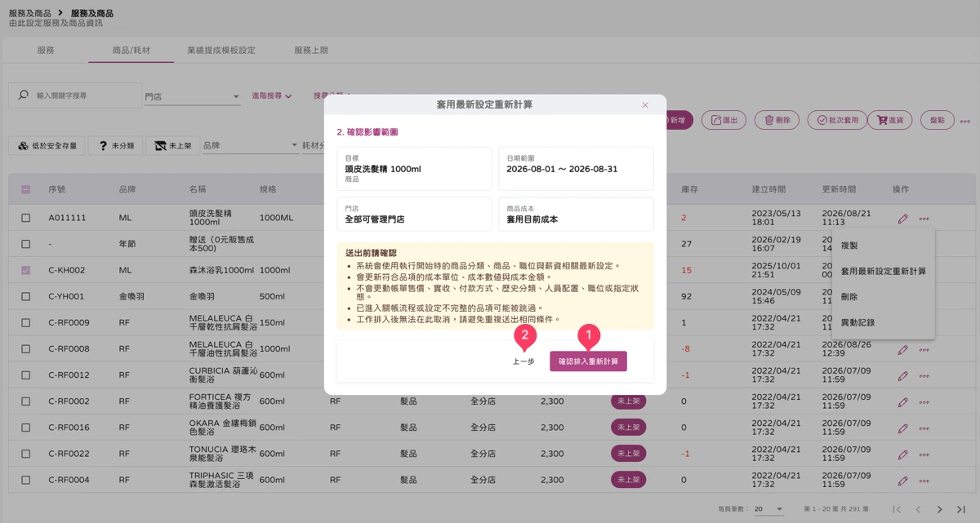Viewport: 980px width, 523px height.
Task: Check the box for row A011111
Action: pyautogui.click(x=25, y=218)
